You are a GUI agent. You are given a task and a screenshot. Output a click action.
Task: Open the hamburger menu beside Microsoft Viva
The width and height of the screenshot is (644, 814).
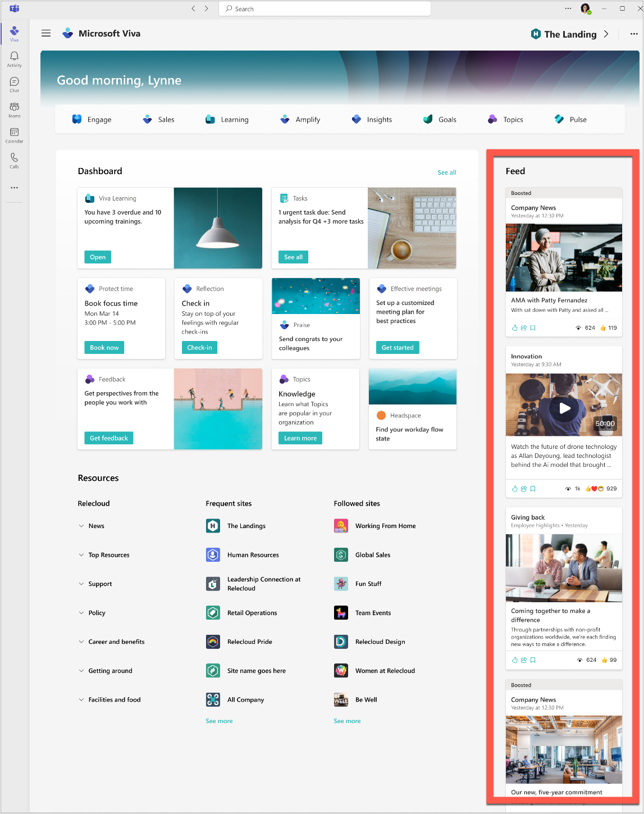[x=46, y=33]
